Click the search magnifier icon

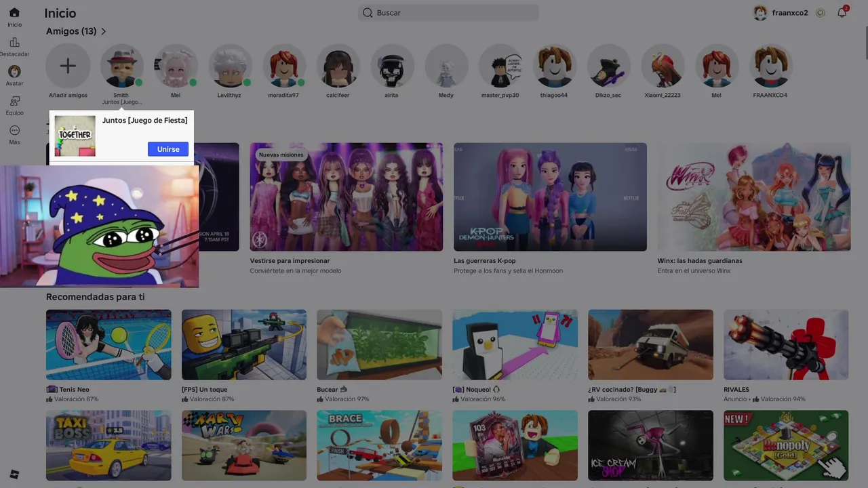[368, 13]
